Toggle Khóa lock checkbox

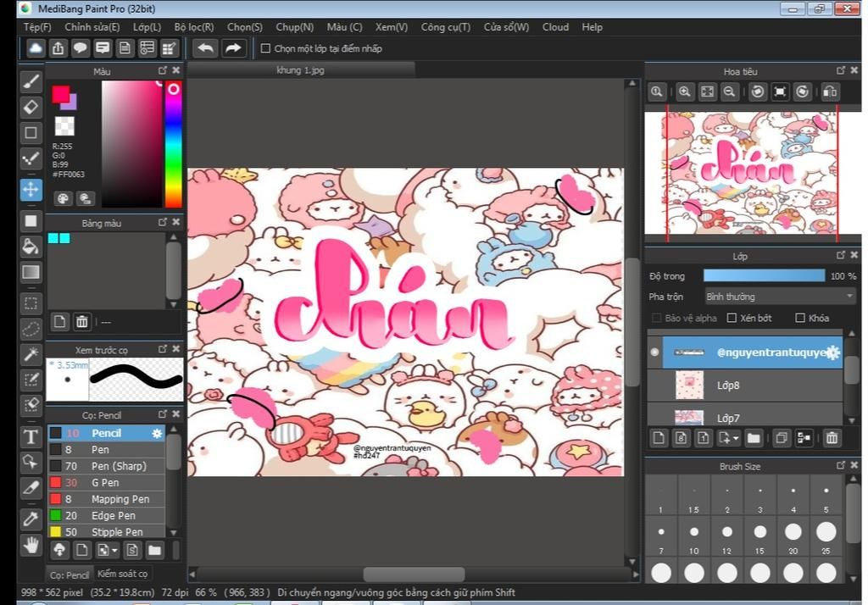(800, 318)
